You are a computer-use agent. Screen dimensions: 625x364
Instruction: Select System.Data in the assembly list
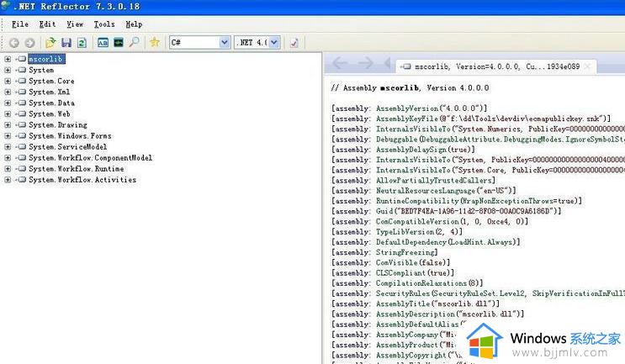tap(51, 103)
